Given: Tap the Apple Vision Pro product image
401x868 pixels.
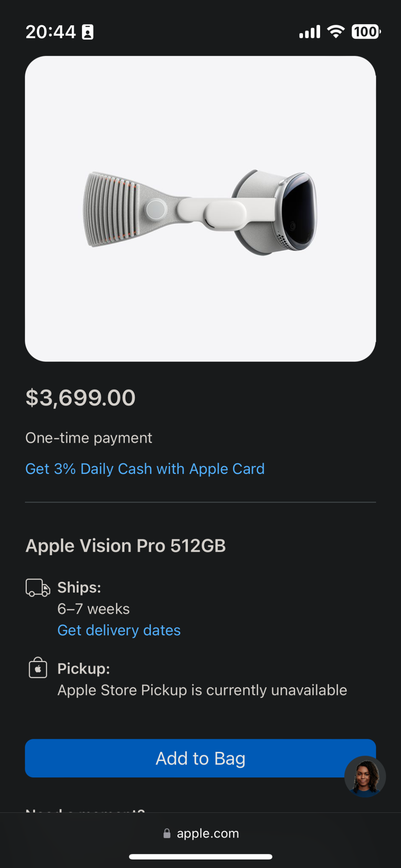Looking at the screenshot, I should point(200,209).
